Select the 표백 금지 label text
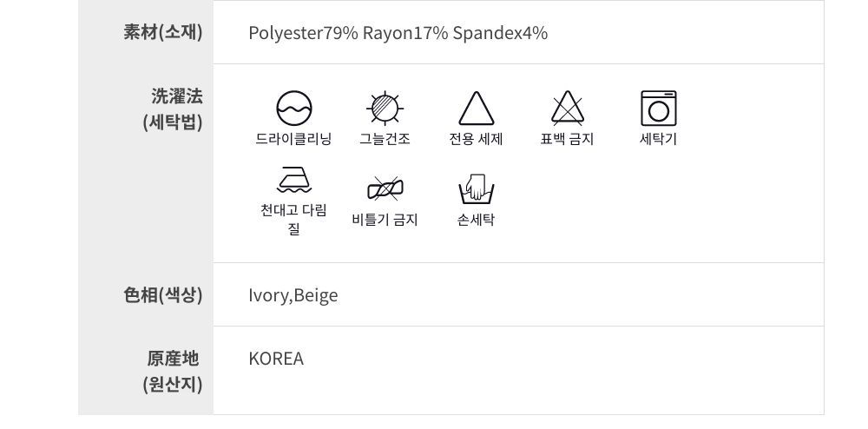Viewport: 868px width, 429px height. [x=567, y=139]
